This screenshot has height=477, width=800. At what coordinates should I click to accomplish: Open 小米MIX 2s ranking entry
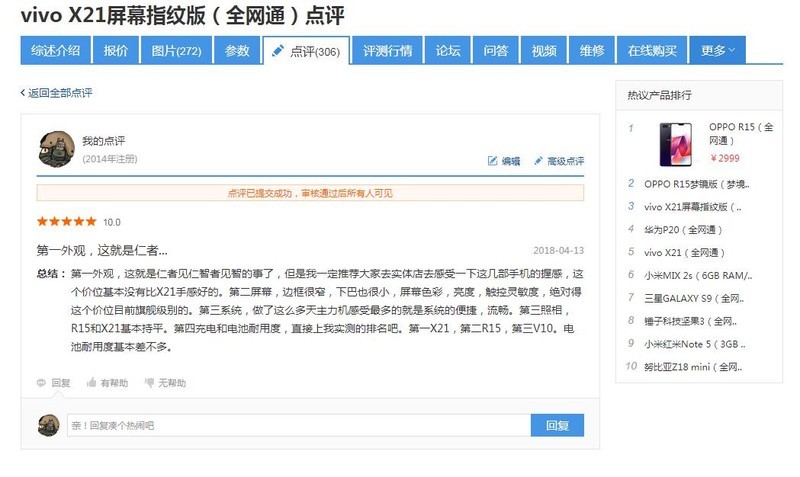coord(698,275)
